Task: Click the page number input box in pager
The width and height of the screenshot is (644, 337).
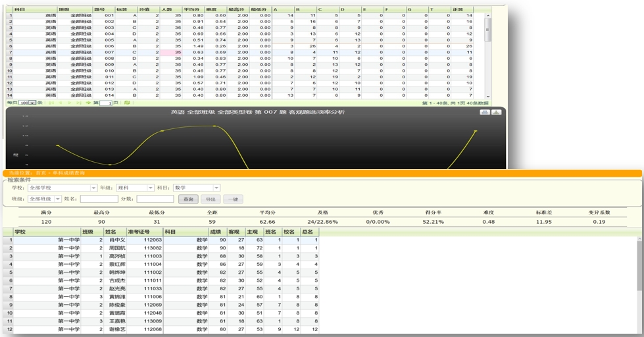Action: (105, 103)
